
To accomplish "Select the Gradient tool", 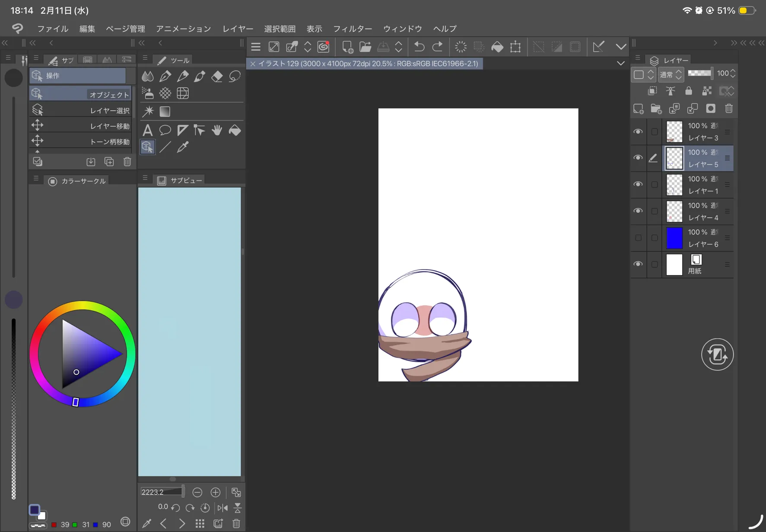I will (x=165, y=112).
